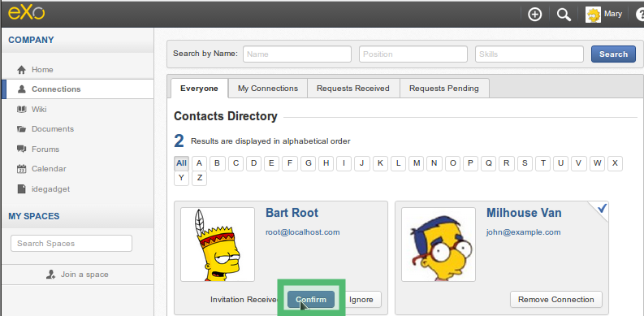Select the All letter filter
Viewport: 644px width, 316px height.
click(x=181, y=163)
